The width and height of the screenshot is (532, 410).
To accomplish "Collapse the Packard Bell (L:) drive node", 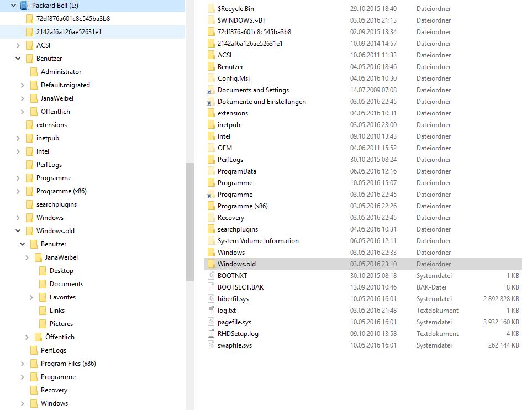I will pyautogui.click(x=14, y=6).
